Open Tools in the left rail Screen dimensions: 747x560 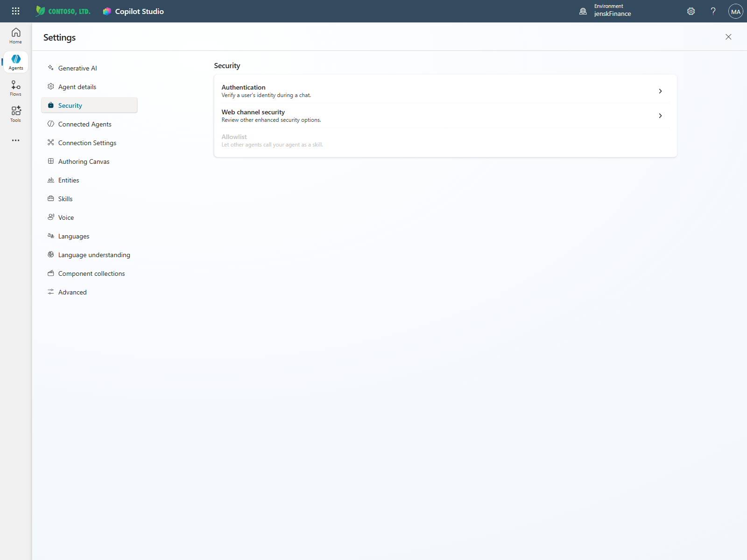15,114
